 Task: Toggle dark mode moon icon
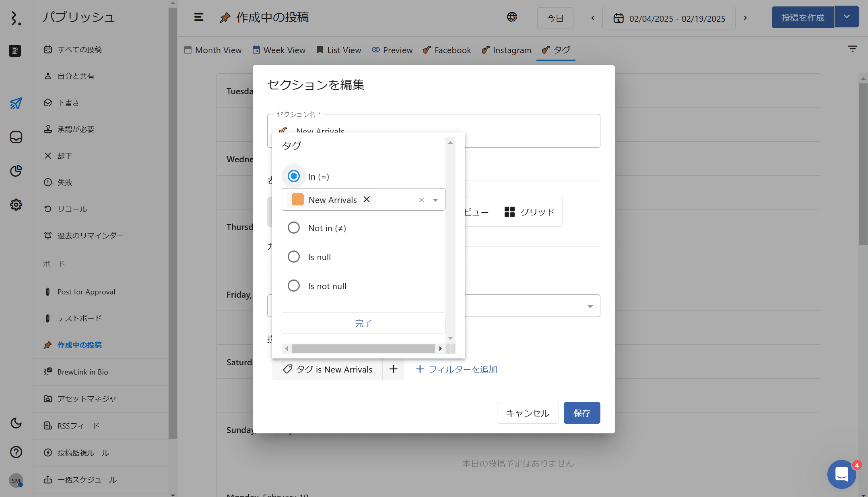point(16,423)
